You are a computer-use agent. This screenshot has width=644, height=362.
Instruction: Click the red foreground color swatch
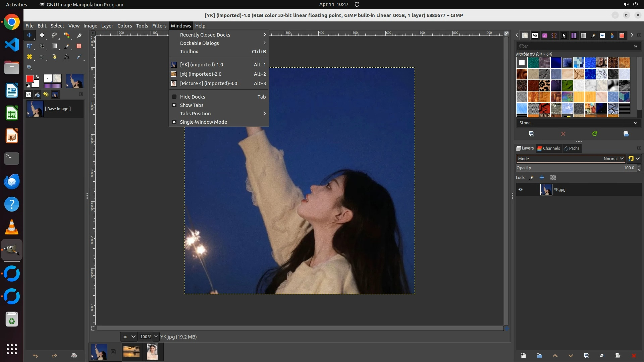pyautogui.click(x=30, y=79)
